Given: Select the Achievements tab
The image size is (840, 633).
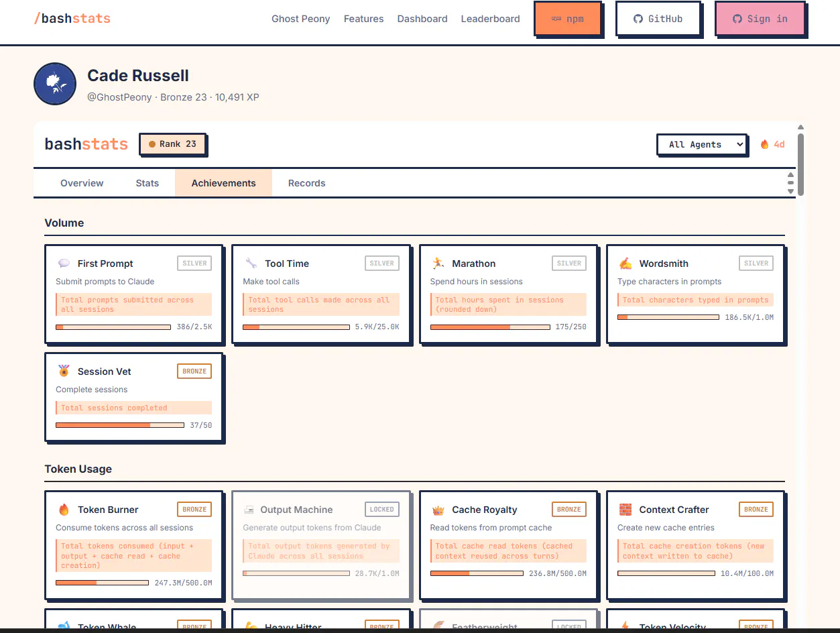Looking at the screenshot, I should [223, 183].
